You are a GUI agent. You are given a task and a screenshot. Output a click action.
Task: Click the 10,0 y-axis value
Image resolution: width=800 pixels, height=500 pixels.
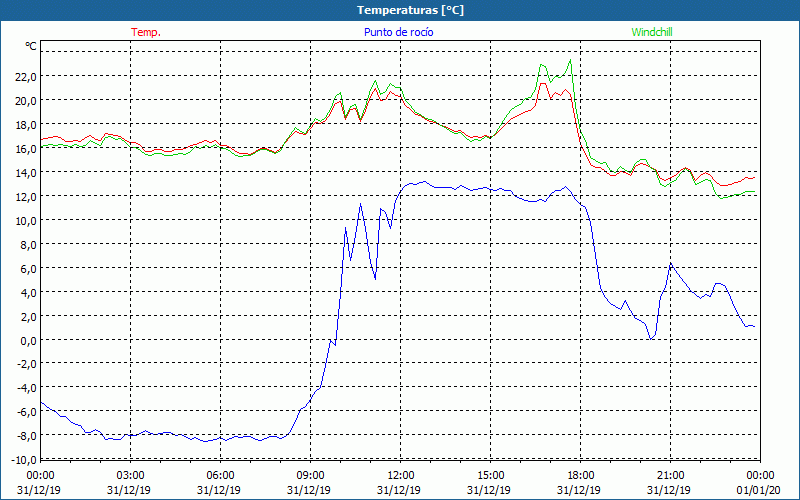tap(27, 220)
